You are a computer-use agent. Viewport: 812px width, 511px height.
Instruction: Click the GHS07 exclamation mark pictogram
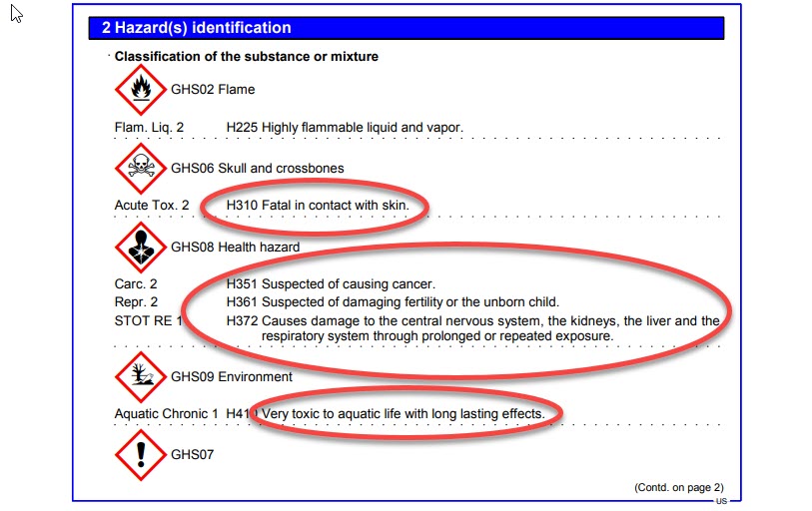click(x=141, y=454)
